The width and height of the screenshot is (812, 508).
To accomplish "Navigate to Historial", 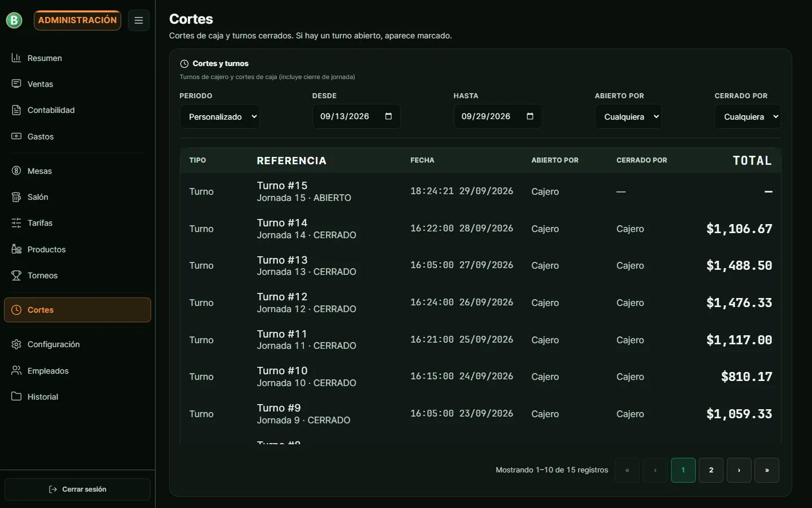I will click(x=77, y=397).
